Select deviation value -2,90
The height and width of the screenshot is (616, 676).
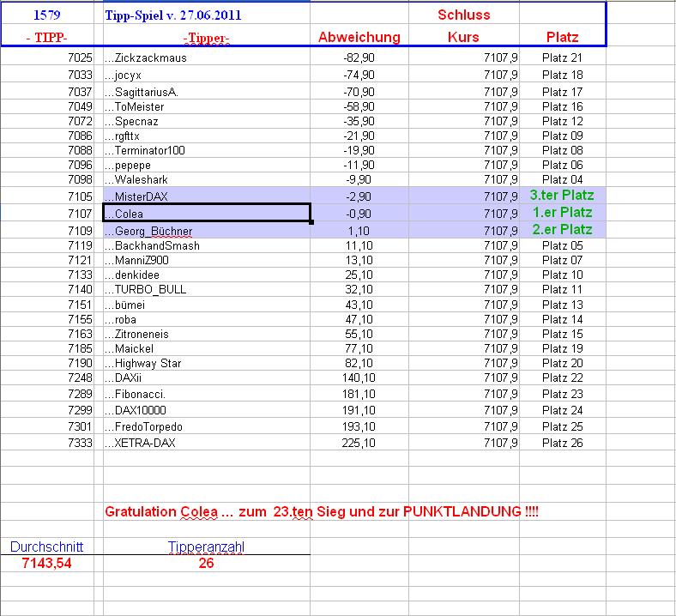pyautogui.click(x=359, y=196)
